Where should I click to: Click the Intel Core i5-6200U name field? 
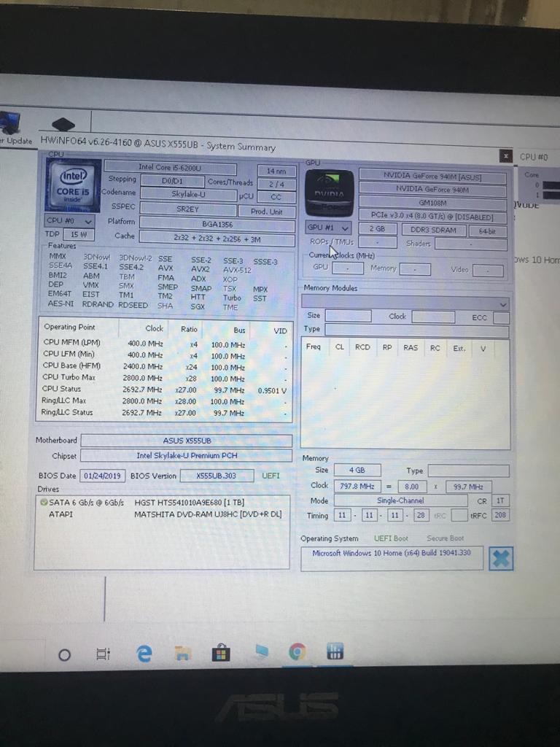170,168
